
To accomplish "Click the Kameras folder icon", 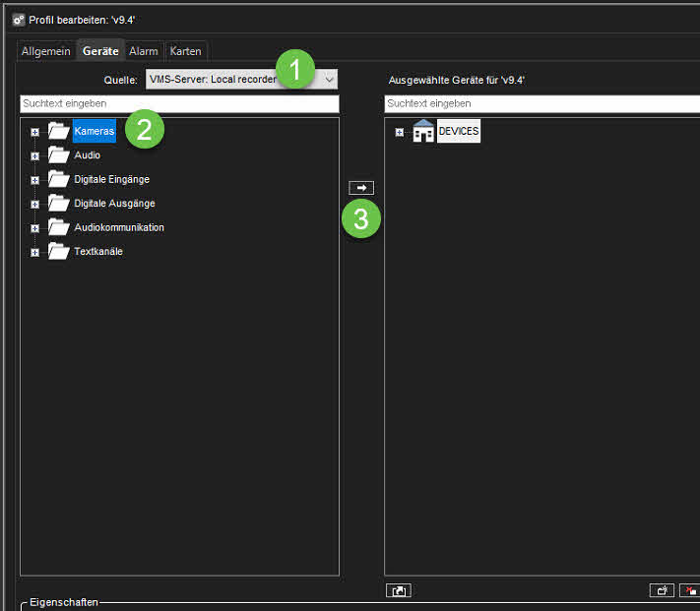I will tap(58, 131).
